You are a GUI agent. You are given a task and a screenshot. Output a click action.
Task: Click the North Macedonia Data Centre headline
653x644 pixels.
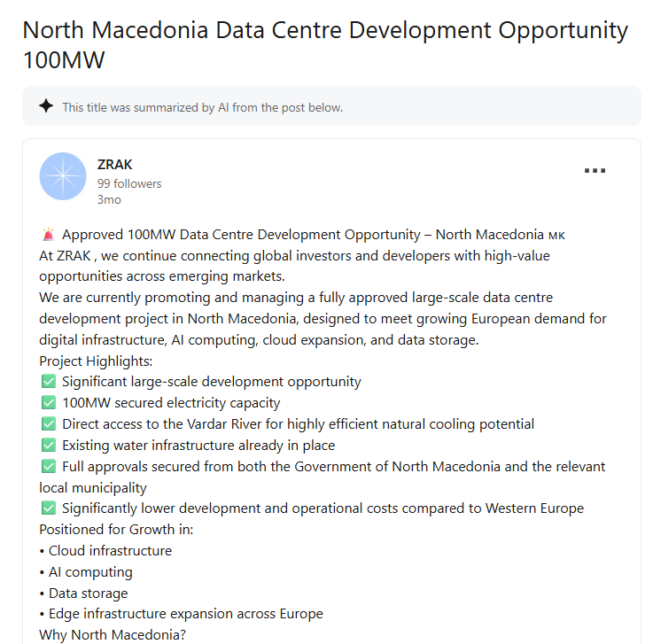tap(325, 44)
